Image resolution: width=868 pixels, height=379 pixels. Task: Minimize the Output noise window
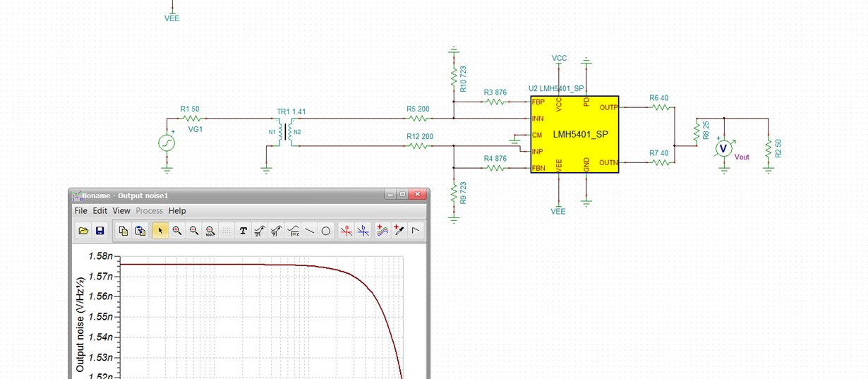pyautogui.click(x=390, y=194)
